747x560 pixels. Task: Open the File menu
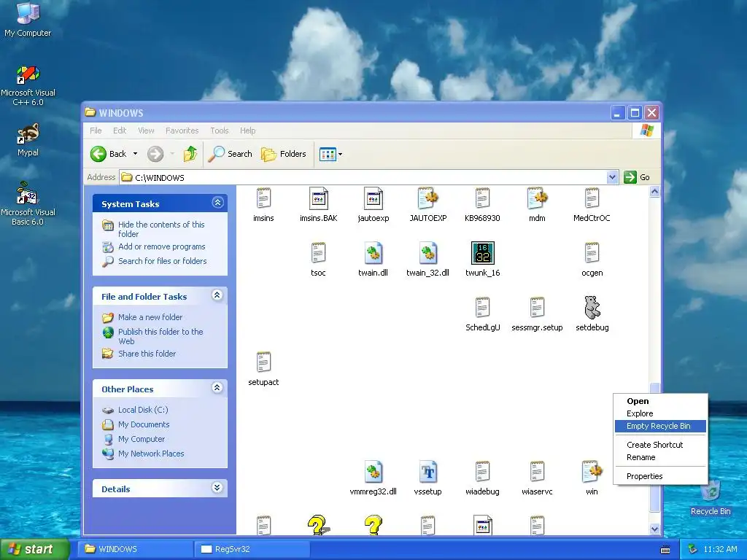coord(96,131)
